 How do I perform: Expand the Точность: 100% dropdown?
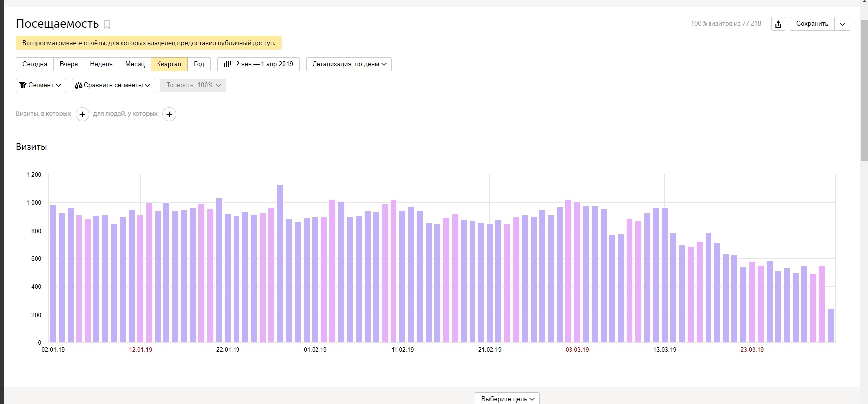(x=193, y=85)
